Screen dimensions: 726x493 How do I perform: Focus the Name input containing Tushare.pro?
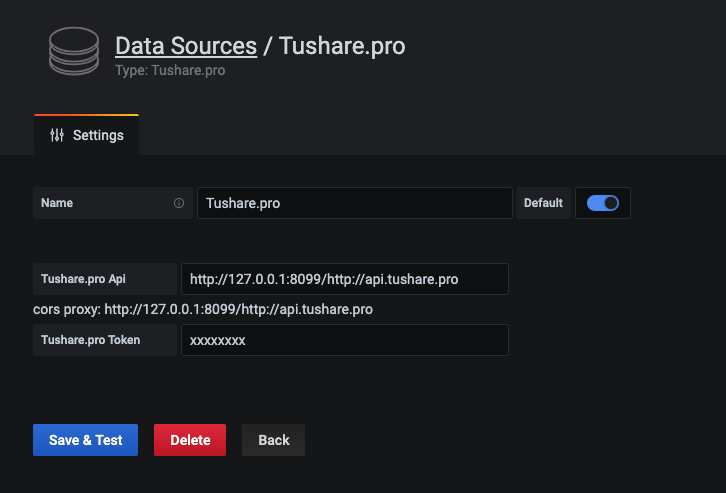point(355,203)
